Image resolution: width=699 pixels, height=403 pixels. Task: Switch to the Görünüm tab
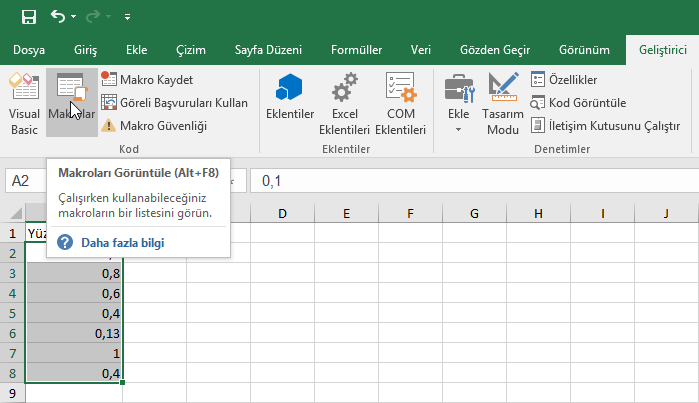(x=584, y=50)
